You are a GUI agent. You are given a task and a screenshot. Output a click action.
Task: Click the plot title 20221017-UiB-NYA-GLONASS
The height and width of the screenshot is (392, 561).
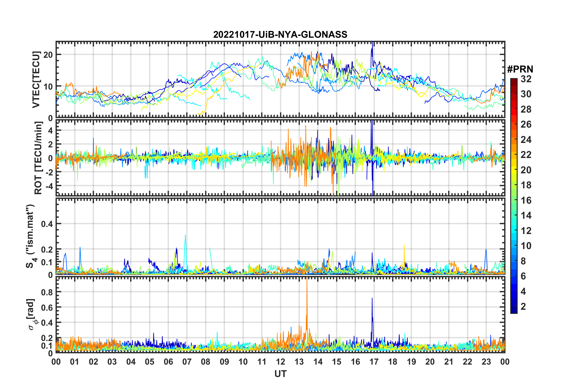(280, 34)
